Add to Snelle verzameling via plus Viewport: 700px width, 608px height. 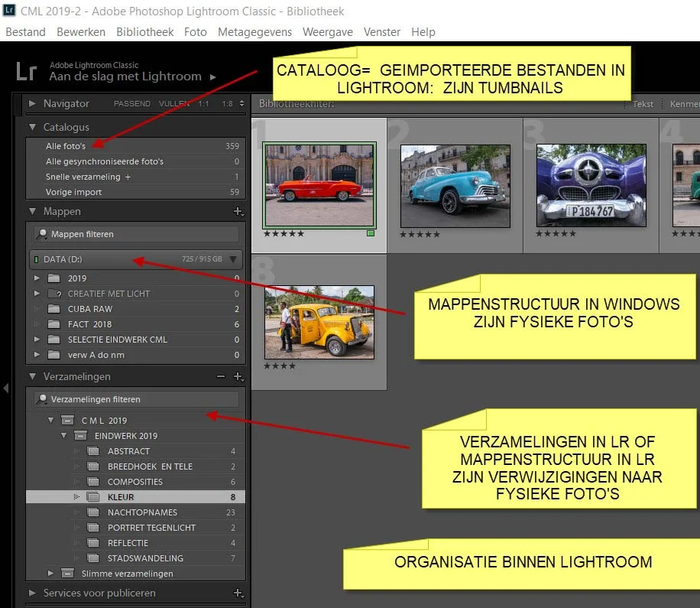click(128, 177)
